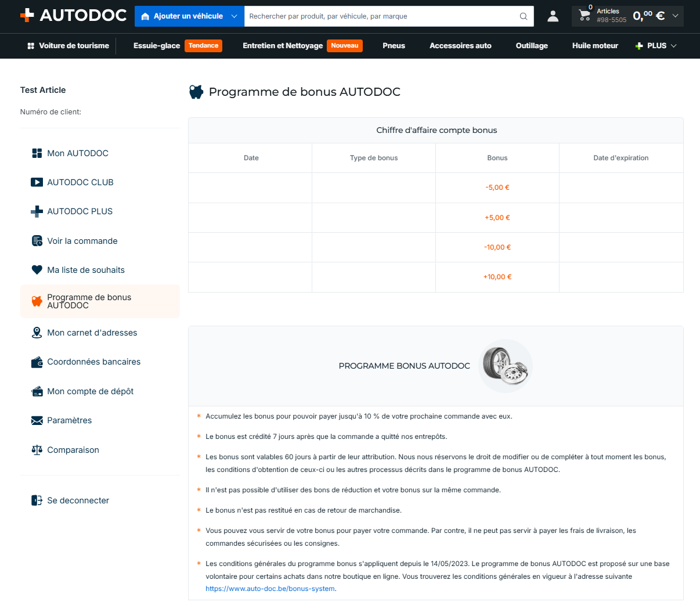Screen dimensions: 700x609
Task: Click the -5,00 € bonus cell
Action: pyautogui.click(x=497, y=188)
